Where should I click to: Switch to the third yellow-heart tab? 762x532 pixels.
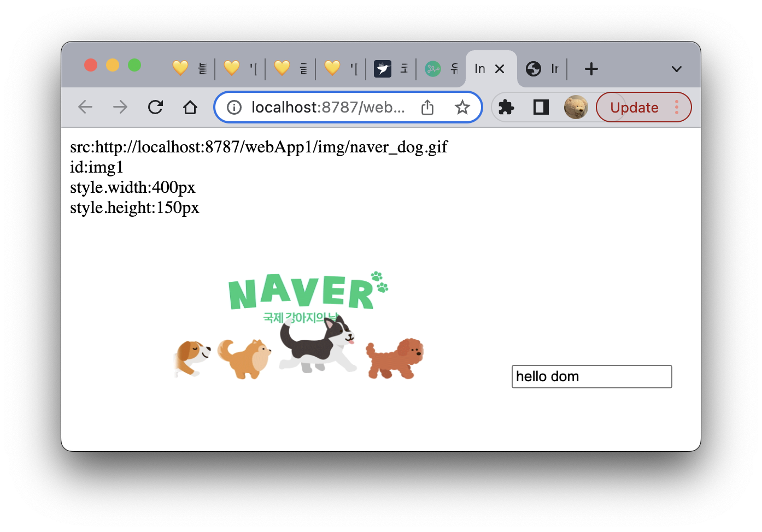pyautogui.click(x=290, y=69)
